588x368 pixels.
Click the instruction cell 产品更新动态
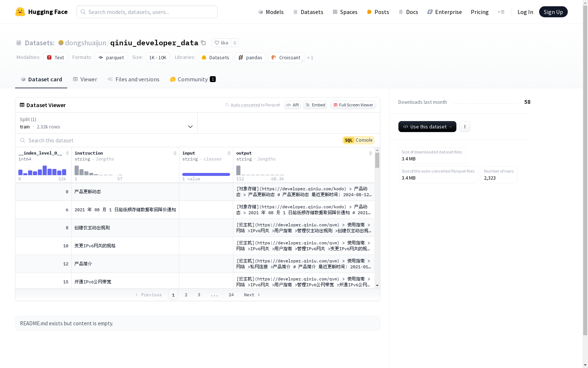click(88, 192)
